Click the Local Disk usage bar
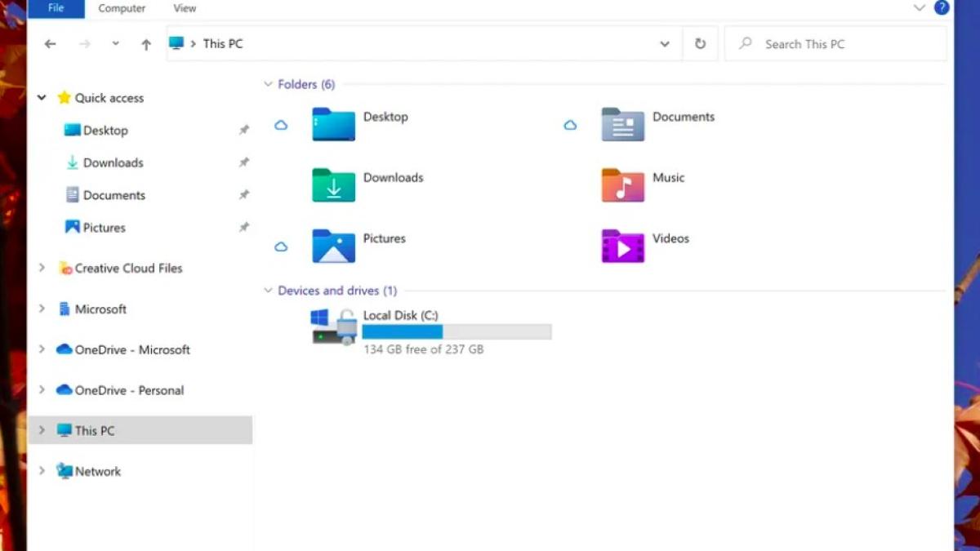Screen dimensions: 980x551 pyautogui.click(x=456, y=331)
